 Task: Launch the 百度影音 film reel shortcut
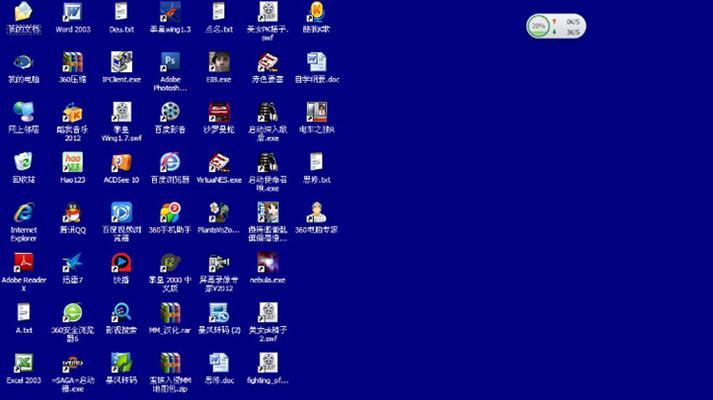(170, 113)
